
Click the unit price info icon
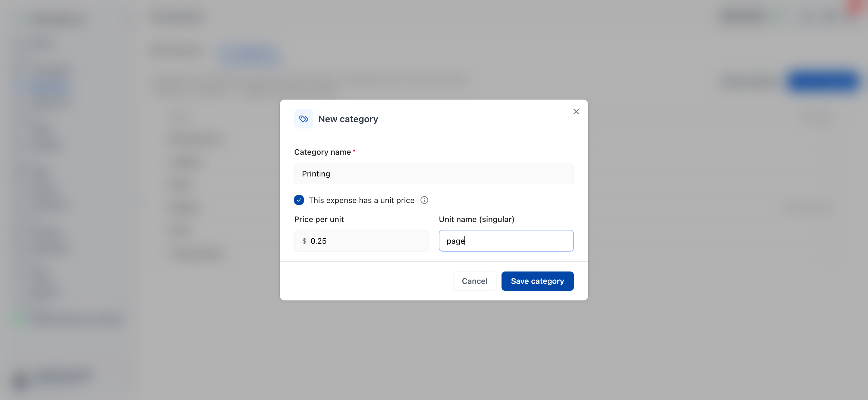click(x=424, y=200)
